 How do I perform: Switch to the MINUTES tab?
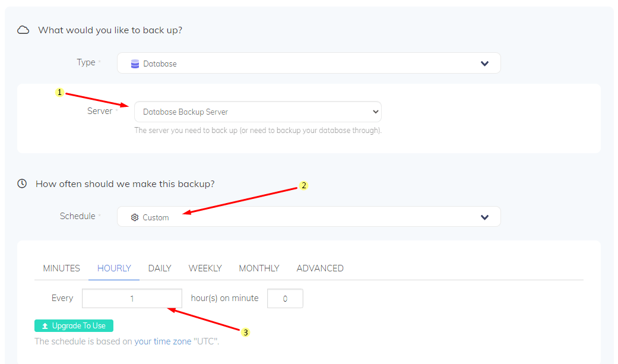pos(61,268)
